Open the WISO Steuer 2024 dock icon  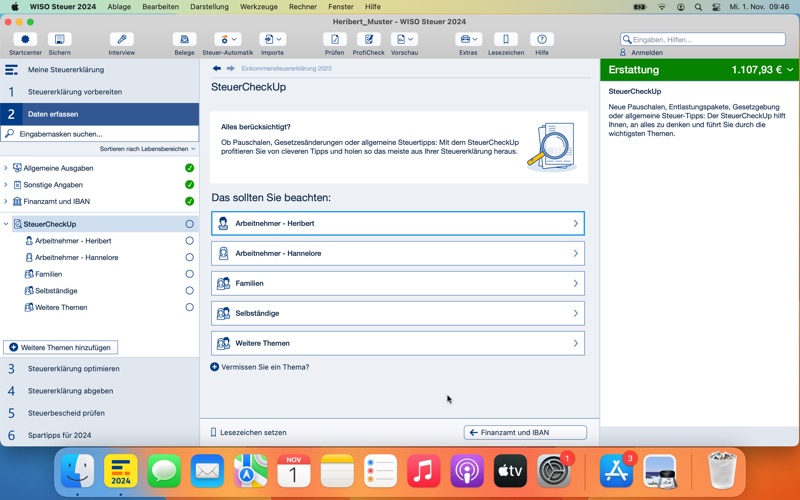(x=121, y=470)
